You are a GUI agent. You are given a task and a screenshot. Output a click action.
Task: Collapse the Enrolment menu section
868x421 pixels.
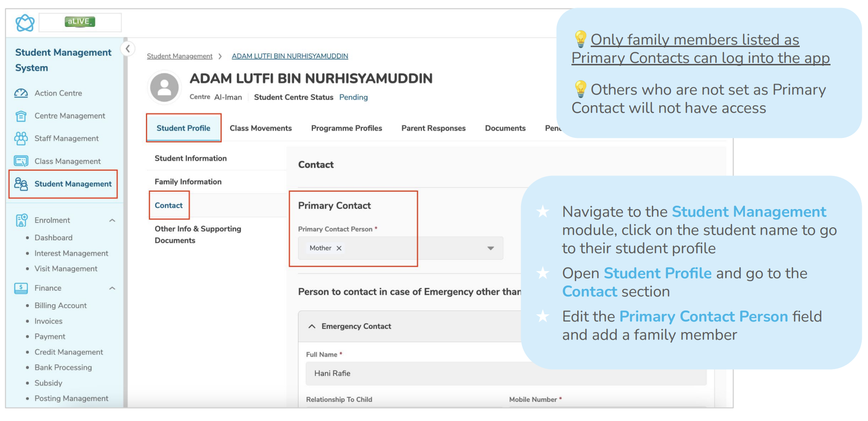(x=112, y=221)
